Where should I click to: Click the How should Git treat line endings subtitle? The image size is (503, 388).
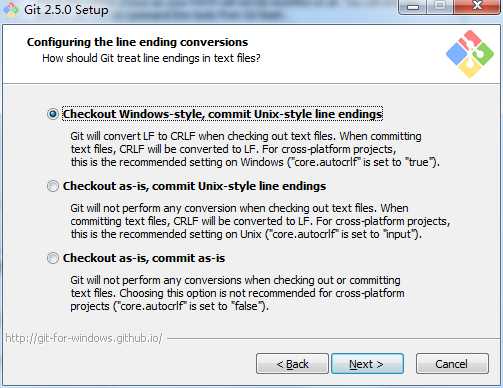pyautogui.click(x=151, y=58)
